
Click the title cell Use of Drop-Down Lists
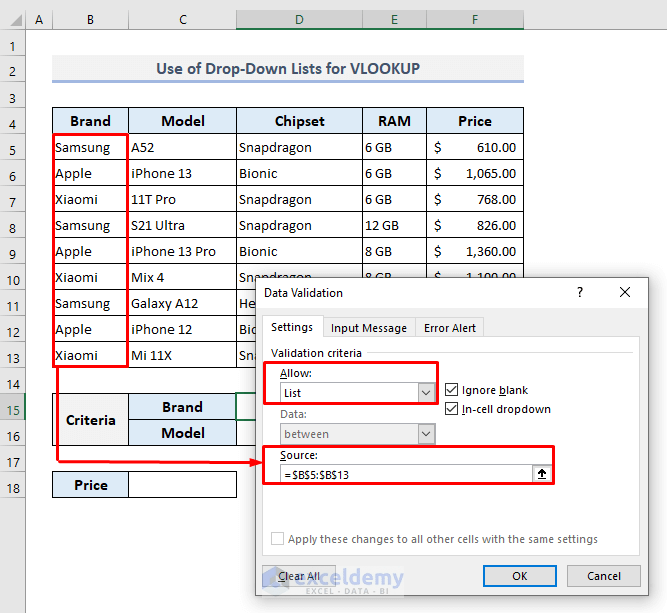[x=288, y=68]
